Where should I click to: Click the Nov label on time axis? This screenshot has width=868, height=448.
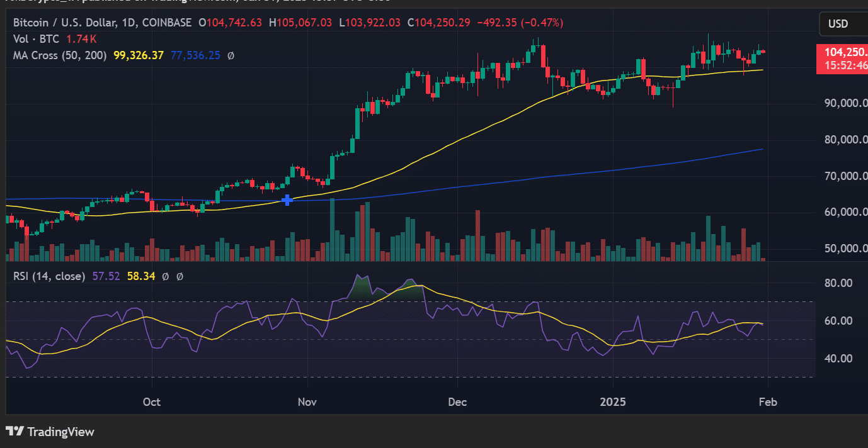[x=307, y=402]
